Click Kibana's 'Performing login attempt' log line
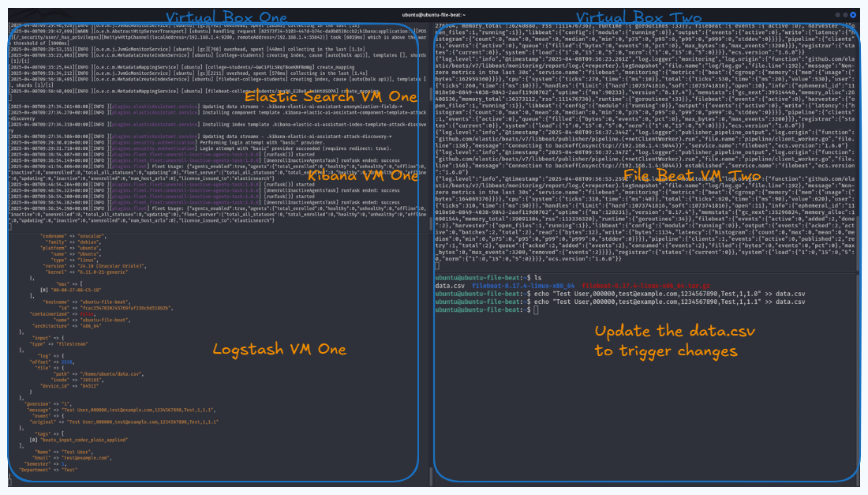Image resolution: width=868 pixels, height=495 pixels. [x=167, y=142]
